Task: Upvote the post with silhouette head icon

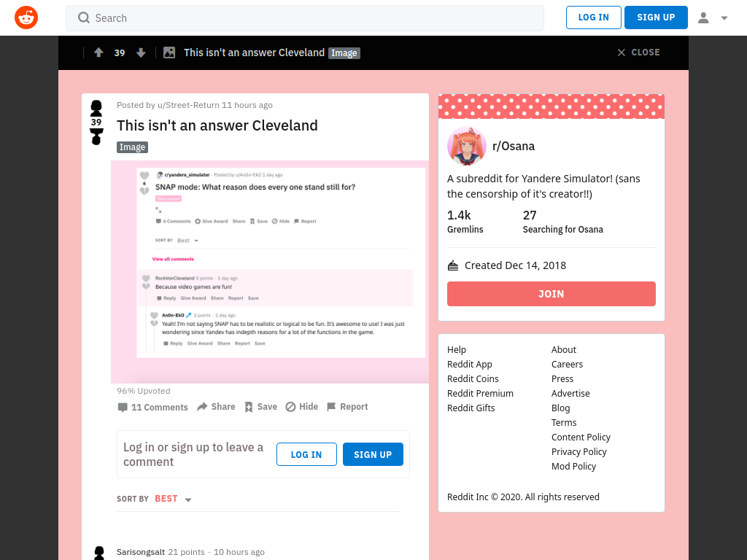Action: (96, 108)
